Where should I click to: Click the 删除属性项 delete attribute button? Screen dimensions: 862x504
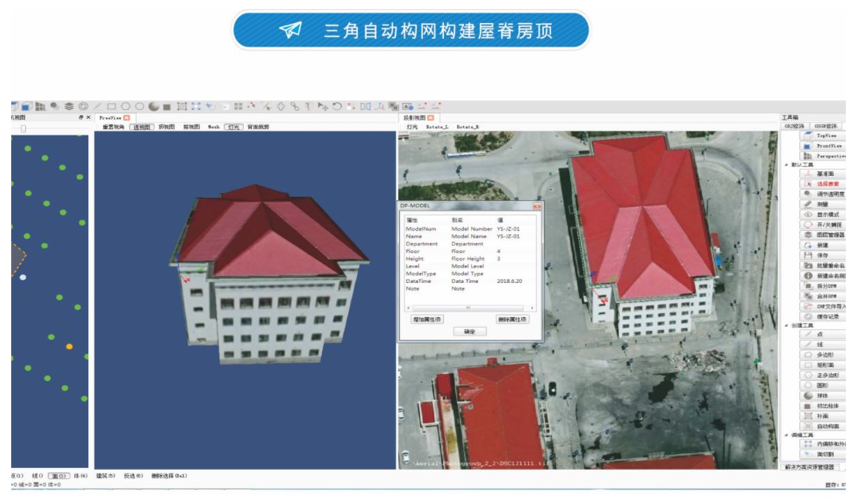(x=512, y=320)
